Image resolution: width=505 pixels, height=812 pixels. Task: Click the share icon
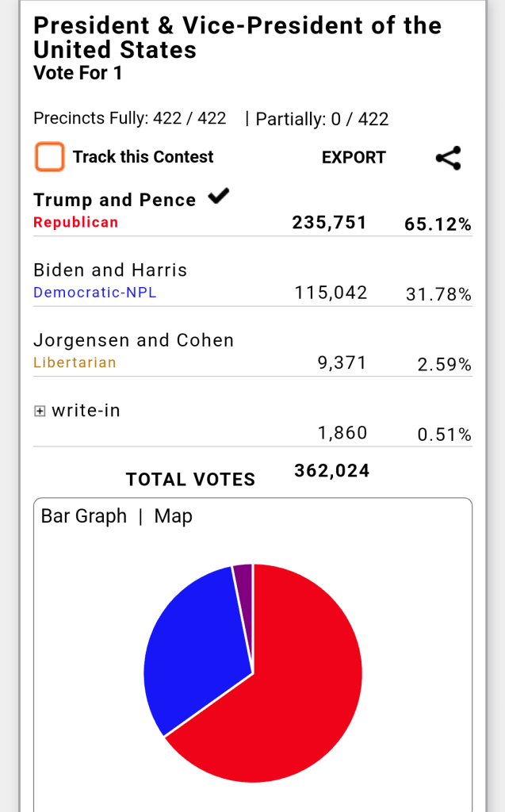click(449, 158)
